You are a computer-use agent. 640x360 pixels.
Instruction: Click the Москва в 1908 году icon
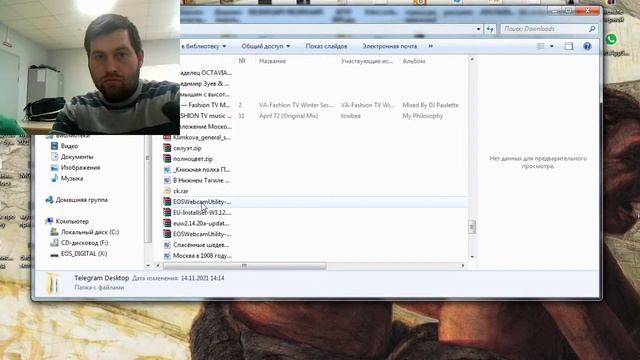[x=167, y=256]
